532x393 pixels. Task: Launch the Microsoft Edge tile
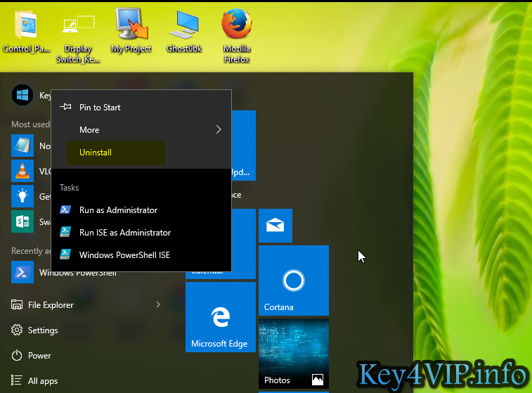pyautogui.click(x=221, y=317)
